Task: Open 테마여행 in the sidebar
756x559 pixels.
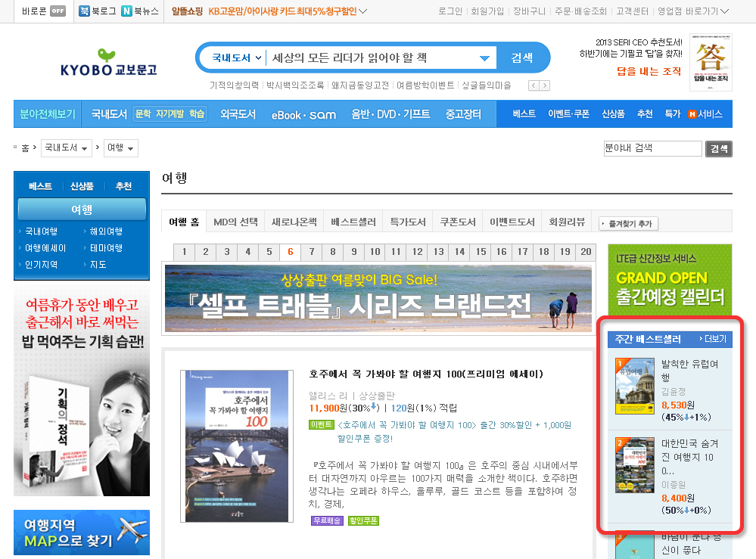Action: 106,247
